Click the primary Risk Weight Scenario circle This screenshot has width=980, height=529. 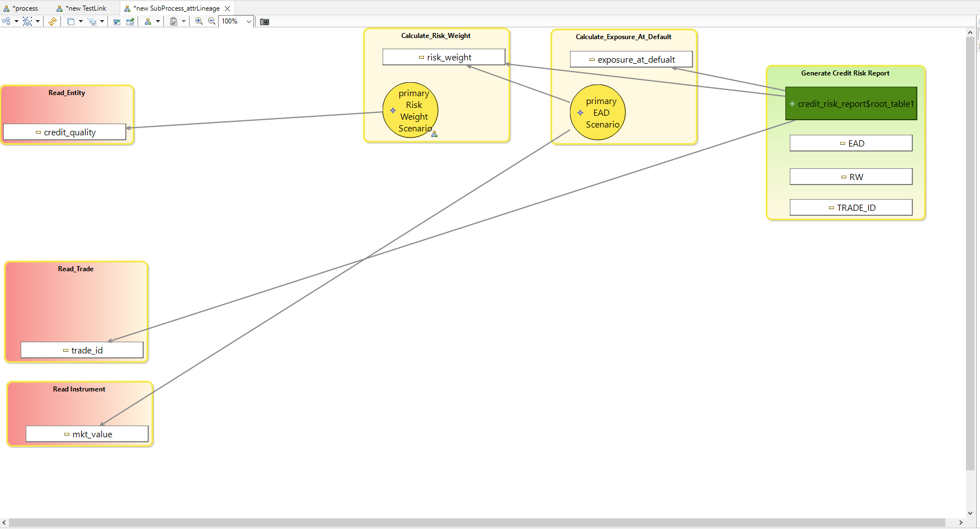click(x=411, y=110)
